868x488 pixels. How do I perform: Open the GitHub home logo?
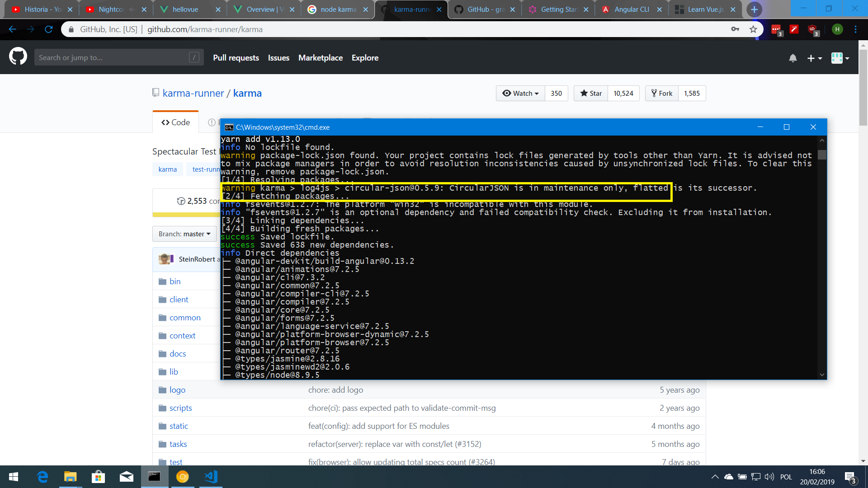(x=18, y=57)
